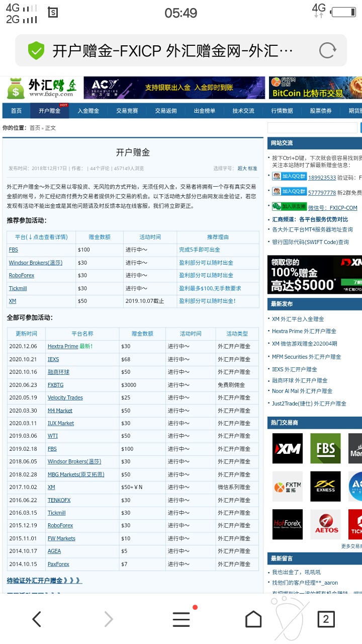This screenshot has height=644, width=362.
Task: Tap the browser reload icon
Action: pos(327,50)
